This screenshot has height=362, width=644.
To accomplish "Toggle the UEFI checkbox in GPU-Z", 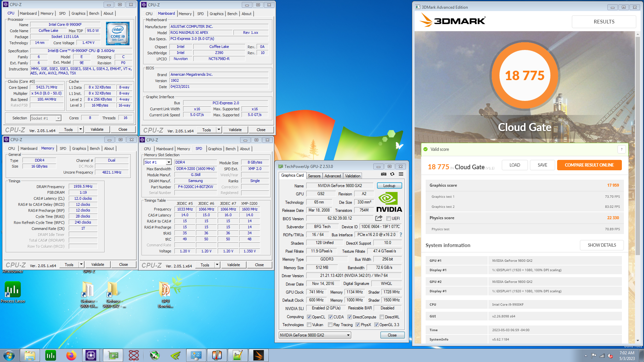I will 388,219.
